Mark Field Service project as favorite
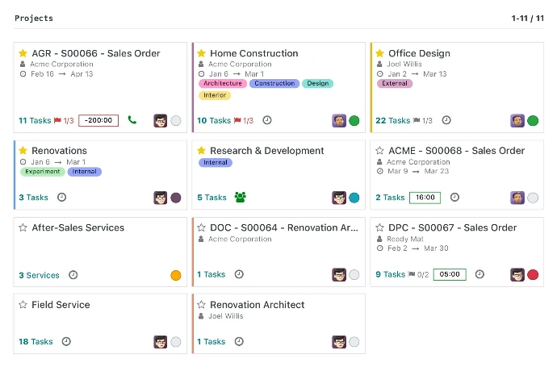This screenshot has width=557, height=392. pos(23,305)
